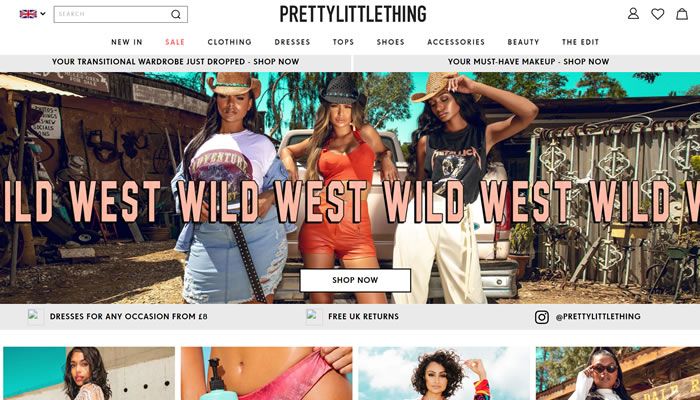This screenshot has height=400, width=700.
Task: Click icon beside Dresses For Any Occasion
Action: [x=35, y=317]
